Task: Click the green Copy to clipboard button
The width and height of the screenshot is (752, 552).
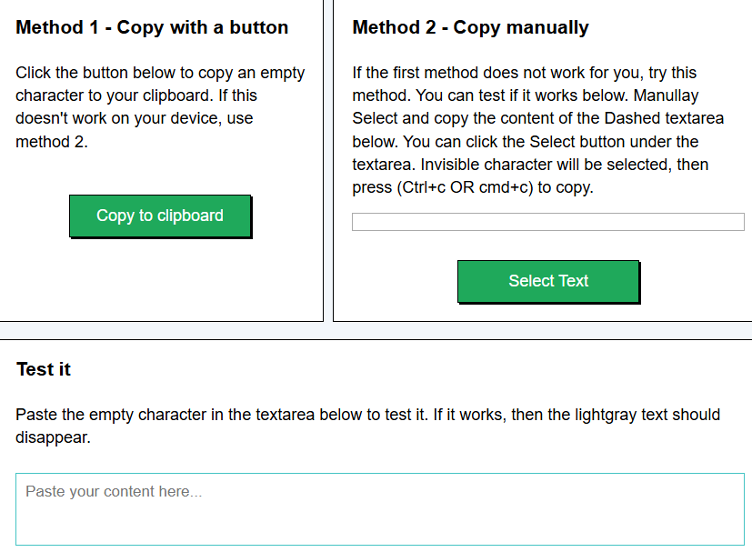Action: [x=160, y=216]
